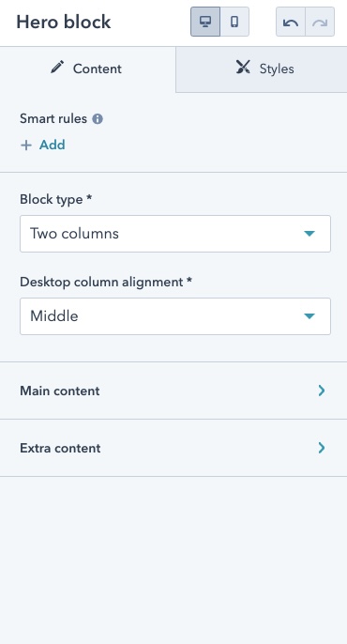347x644 pixels.
Task: Open the Block type dropdown
Action: pos(175,234)
